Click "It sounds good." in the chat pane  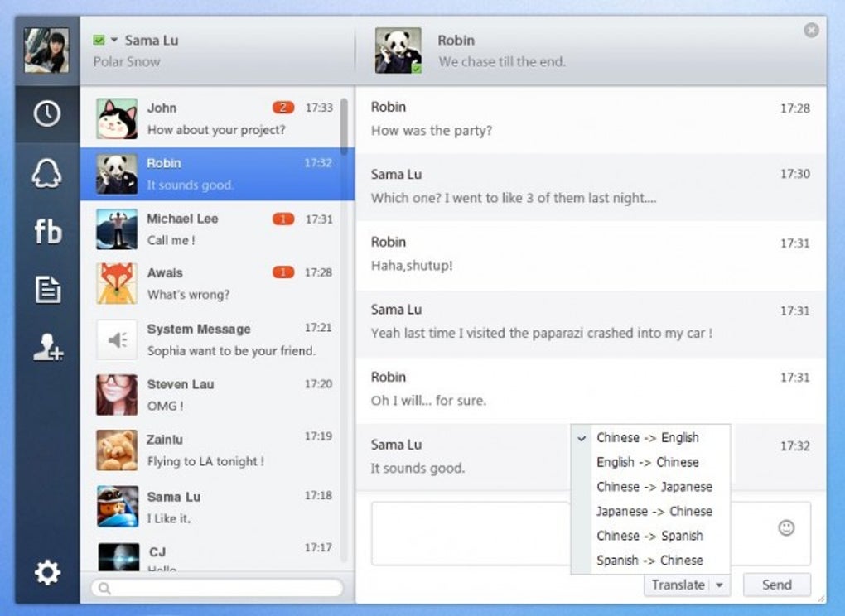(417, 469)
